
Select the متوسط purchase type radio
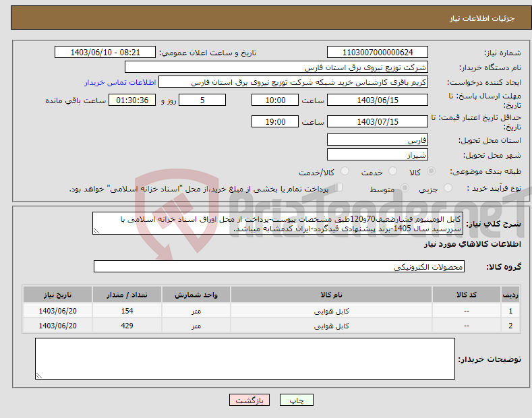[x=405, y=188]
